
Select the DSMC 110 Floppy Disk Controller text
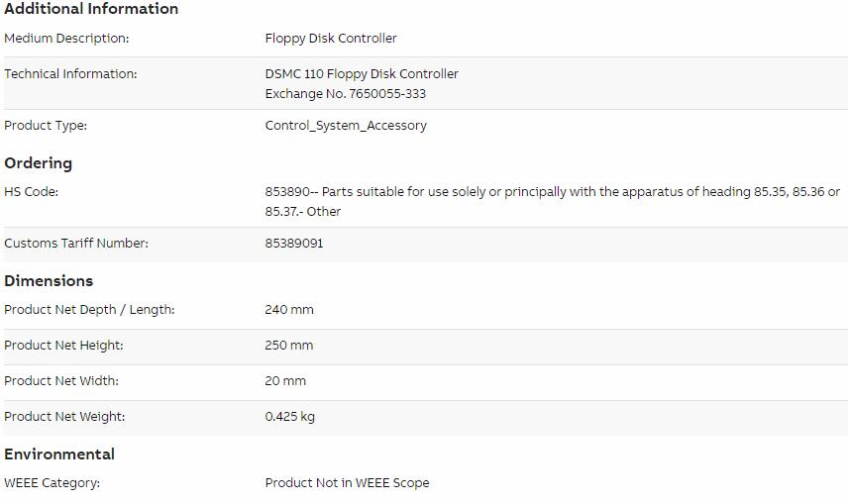tap(362, 74)
